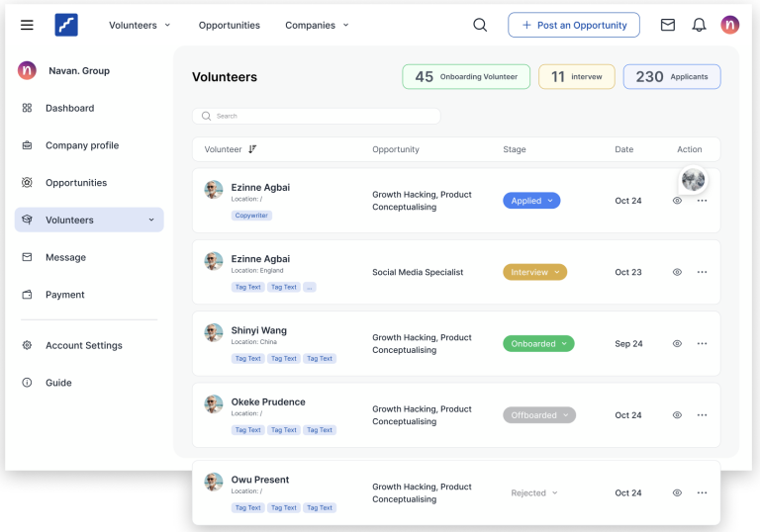Image resolution: width=760 pixels, height=532 pixels.
Task: Click the Opportunities sidebar icon
Action: (x=27, y=183)
